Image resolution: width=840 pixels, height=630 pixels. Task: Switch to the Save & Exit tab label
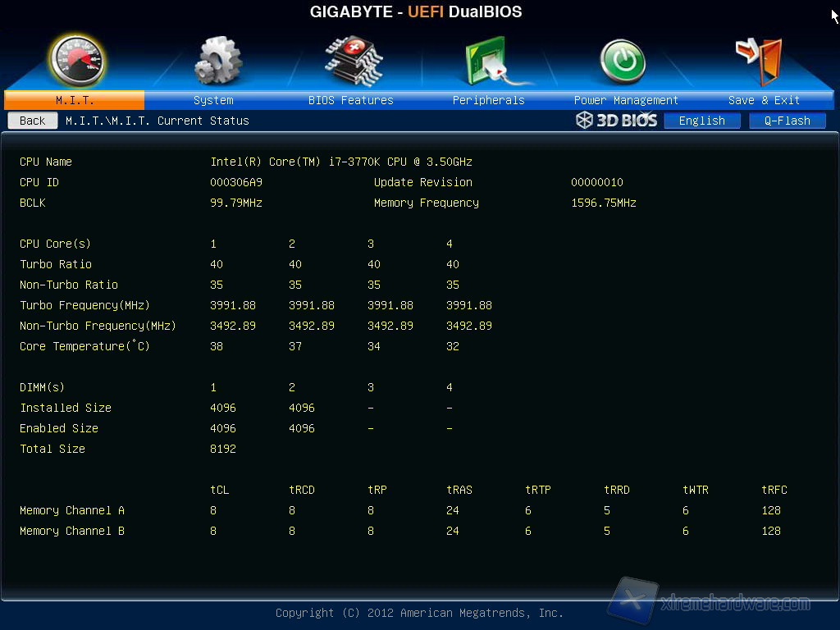(x=764, y=100)
